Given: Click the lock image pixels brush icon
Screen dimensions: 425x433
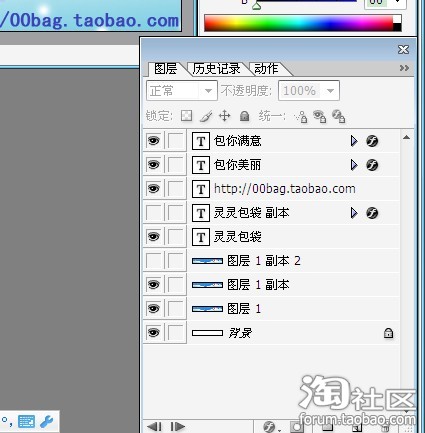Looking at the screenshot, I should click(x=206, y=116).
